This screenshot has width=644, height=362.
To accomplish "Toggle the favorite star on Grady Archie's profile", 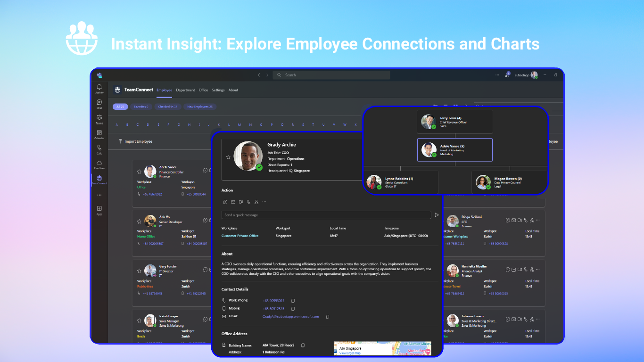I will pos(229,156).
